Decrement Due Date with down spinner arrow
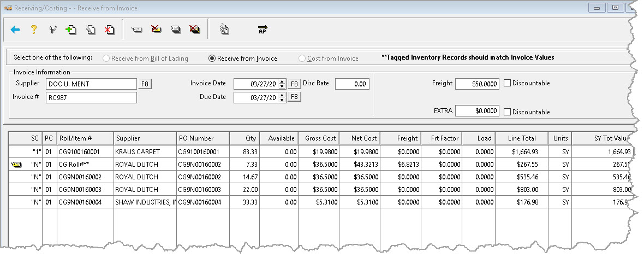The height and width of the screenshot is (257, 644). [282, 100]
